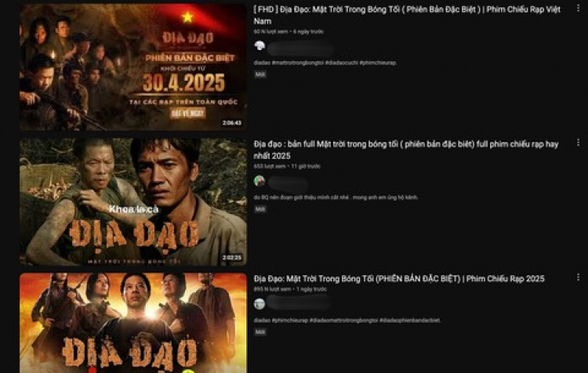This screenshot has width=588, height=373.
Task: Open the thumbnail captioned "Khoa la cà"
Action: coord(133,201)
